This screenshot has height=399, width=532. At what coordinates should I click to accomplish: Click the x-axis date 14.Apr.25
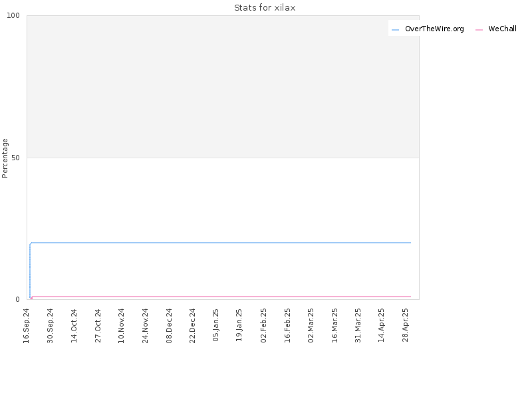(x=381, y=325)
